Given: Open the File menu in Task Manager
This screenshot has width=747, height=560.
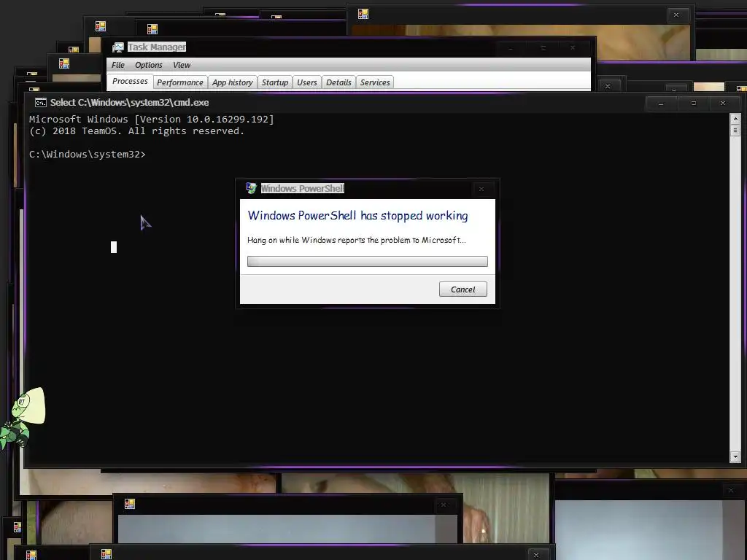Looking at the screenshot, I should (117, 65).
